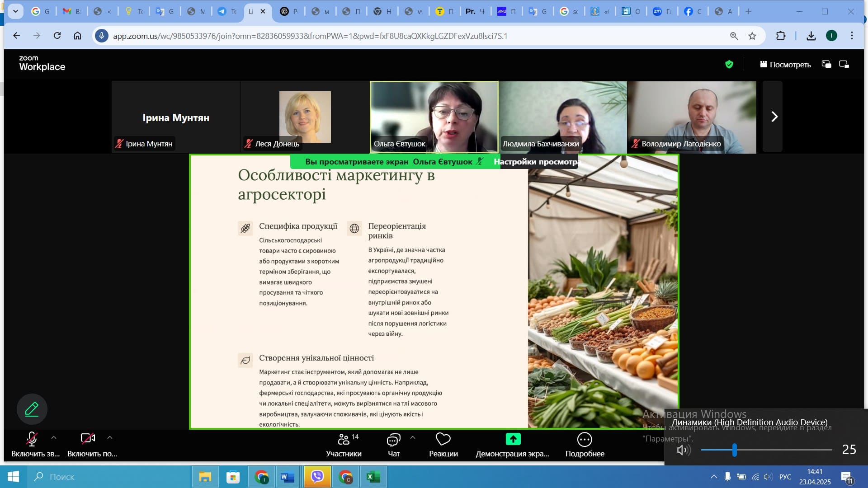Open the Реакции reactions menu
Image resolution: width=868 pixels, height=488 pixels.
[443, 445]
